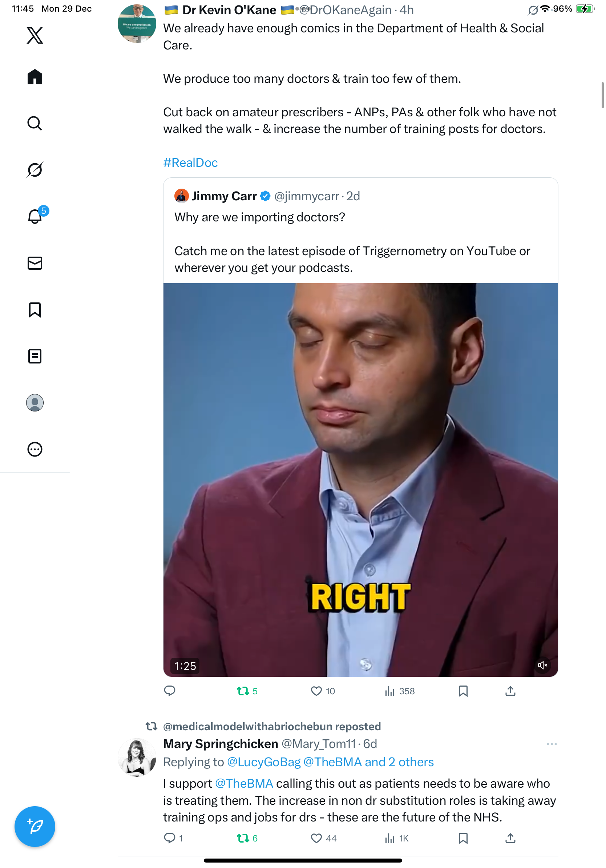Screen dimensions: 606x868
Task: Open the profile avatar icon
Action: tap(35, 403)
